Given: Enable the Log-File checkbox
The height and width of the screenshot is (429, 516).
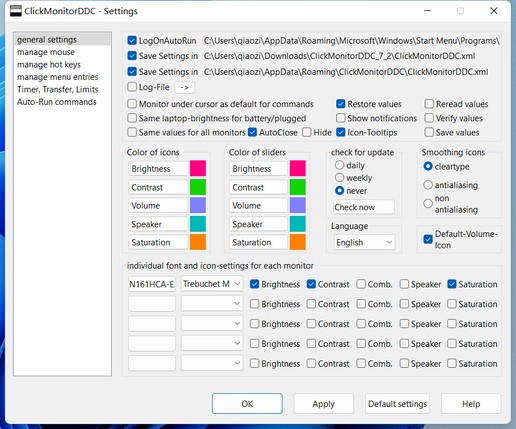Looking at the screenshot, I should point(132,87).
